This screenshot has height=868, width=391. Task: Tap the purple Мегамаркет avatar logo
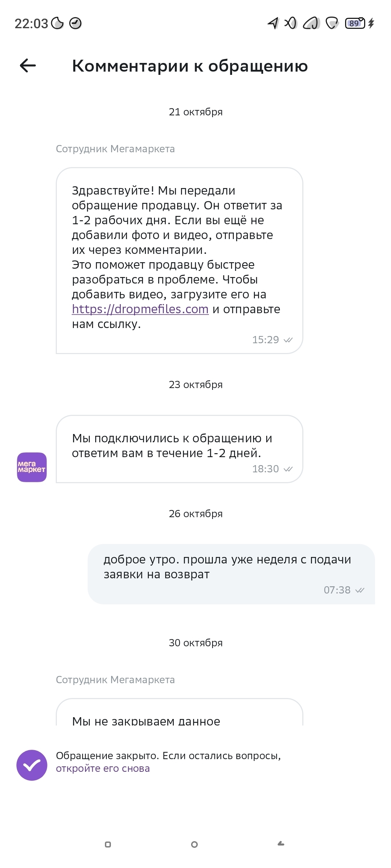pyautogui.click(x=32, y=467)
